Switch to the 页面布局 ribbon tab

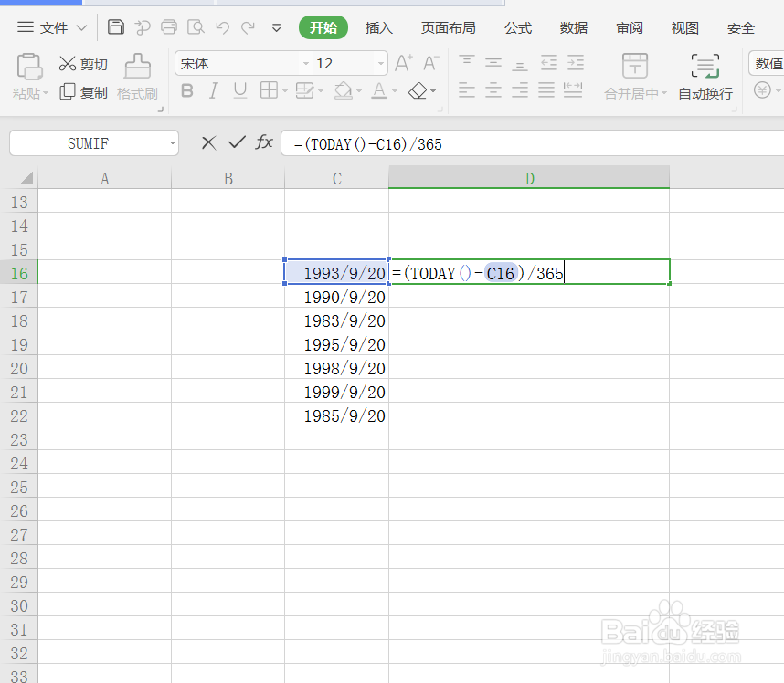pyautogui.click(x=449, y=28)
